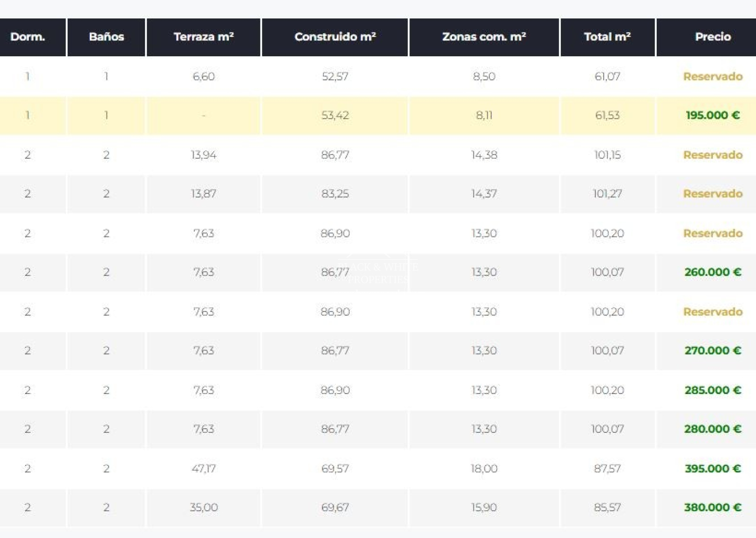This screenshot has height=538, width=756.
Task: Select the 270.000 € price
Action: coord(712,350)
